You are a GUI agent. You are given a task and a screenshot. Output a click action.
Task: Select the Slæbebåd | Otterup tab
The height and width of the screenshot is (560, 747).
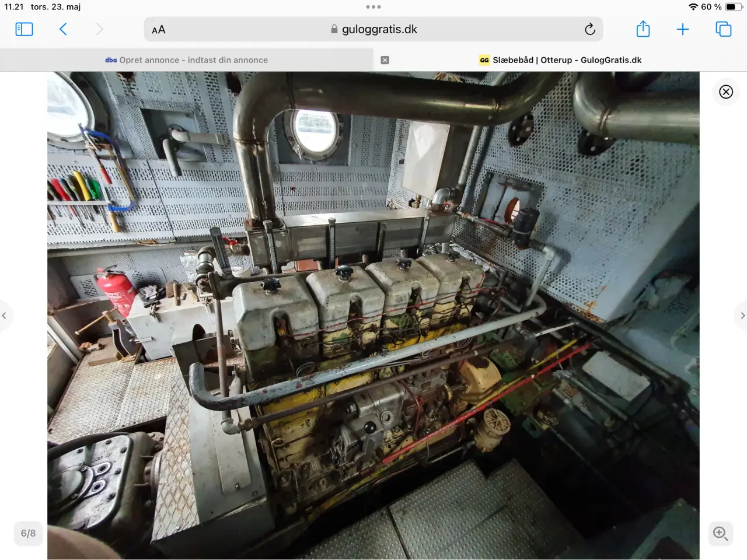560,60
